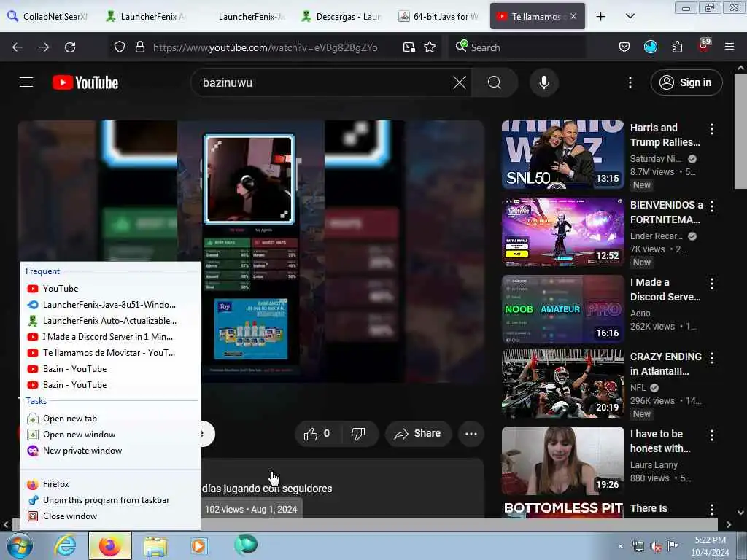Open the red extension with 69 badge

[704, 46]
